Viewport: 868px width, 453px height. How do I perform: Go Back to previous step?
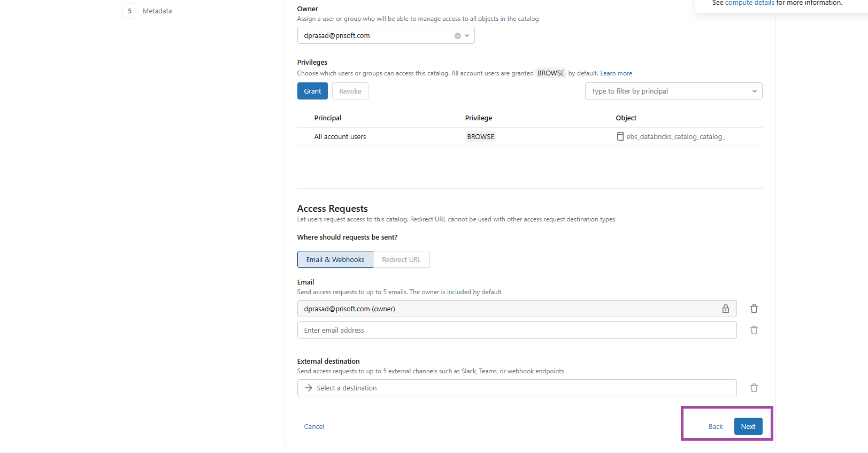715,426
